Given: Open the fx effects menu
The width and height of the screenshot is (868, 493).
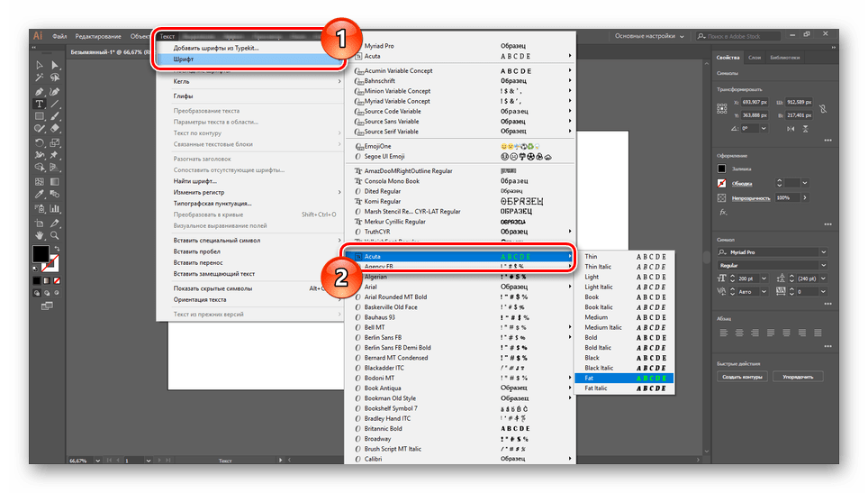Looking at the screenshot, I should pyautogui.click(x=722, y=212).
